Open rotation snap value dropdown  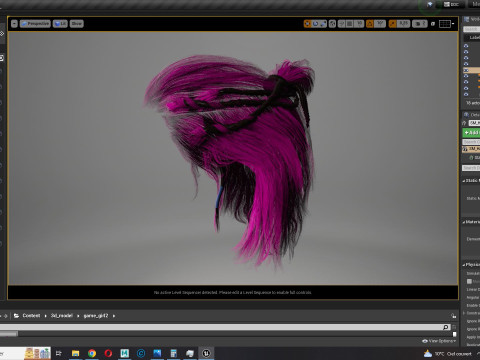(x=380, y=24)
